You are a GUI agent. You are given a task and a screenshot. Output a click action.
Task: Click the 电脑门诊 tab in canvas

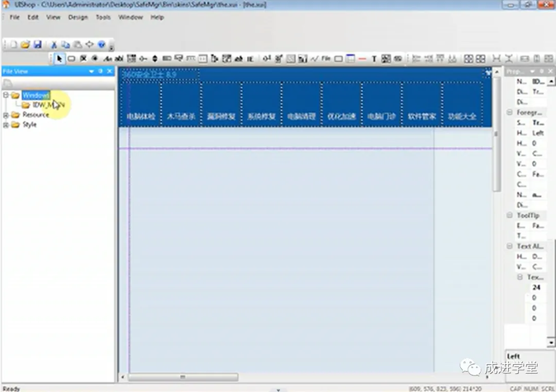click(x=381, y=104)
